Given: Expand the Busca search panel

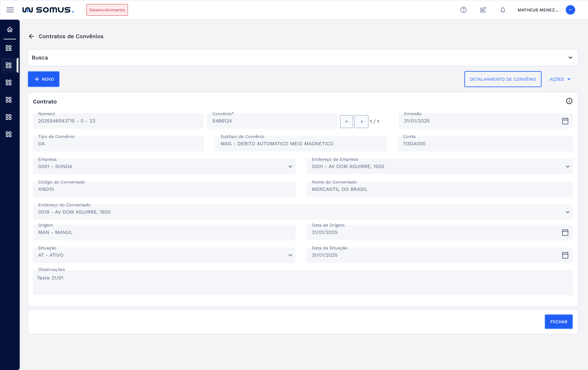Looking at the screenshot, I should [x=570, y=58].
